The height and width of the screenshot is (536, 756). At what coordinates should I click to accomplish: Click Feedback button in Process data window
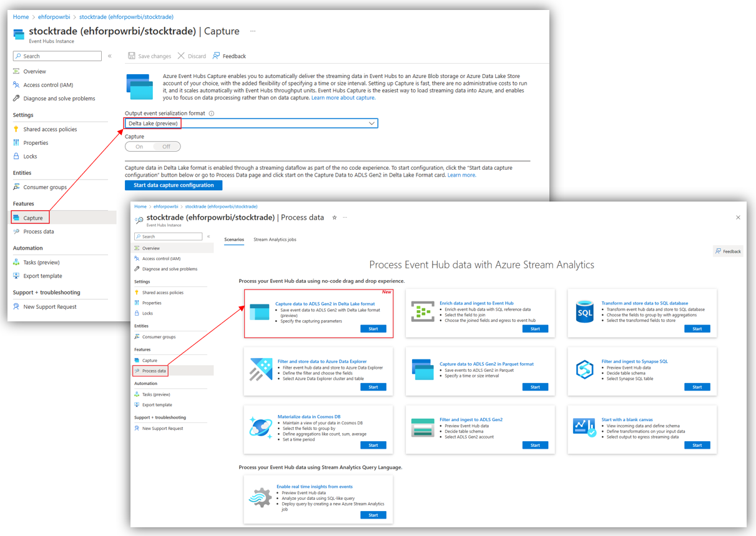click(729, 251)
